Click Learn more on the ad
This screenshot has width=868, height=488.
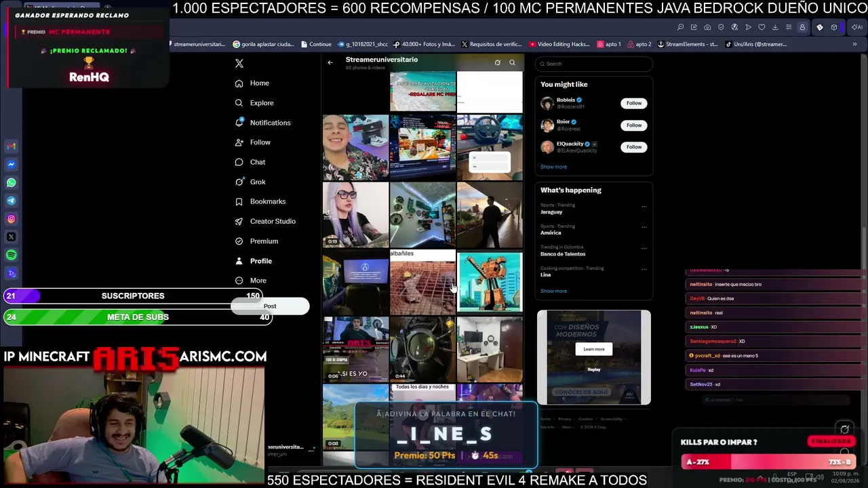(x=594, y=349)
